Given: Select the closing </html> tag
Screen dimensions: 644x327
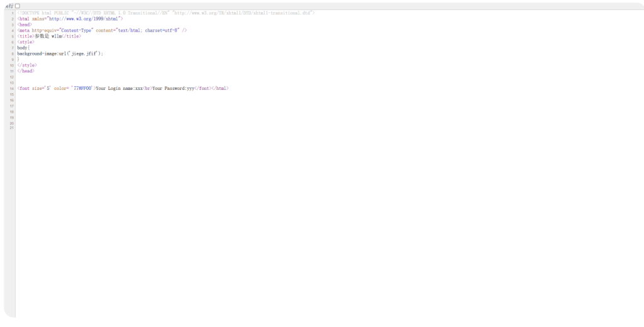Looking at the screenshot, I should [x=220, y=88].
